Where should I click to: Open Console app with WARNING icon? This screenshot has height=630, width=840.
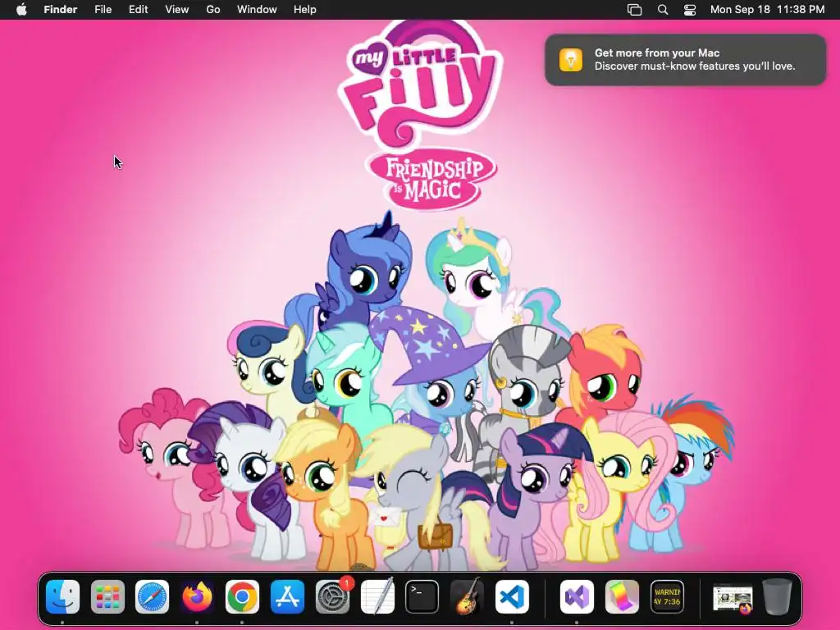[x=667, y=597]
